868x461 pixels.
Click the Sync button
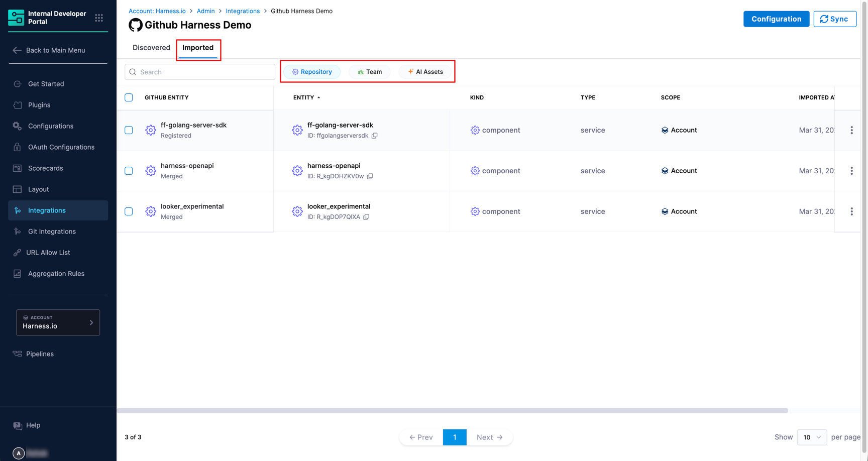pyautogui.click(x=834, y=19)
